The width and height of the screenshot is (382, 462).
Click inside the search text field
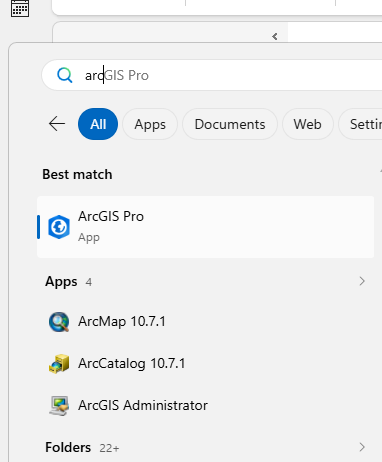213,75
